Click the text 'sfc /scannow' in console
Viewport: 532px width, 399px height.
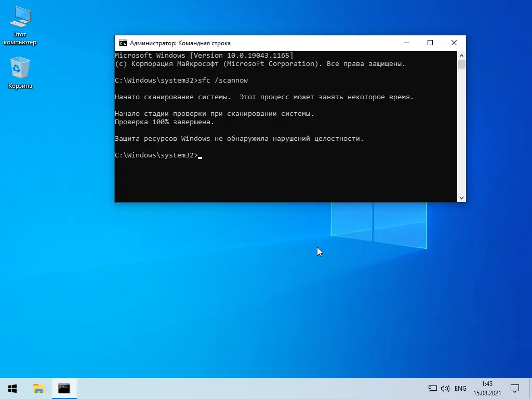223,81
